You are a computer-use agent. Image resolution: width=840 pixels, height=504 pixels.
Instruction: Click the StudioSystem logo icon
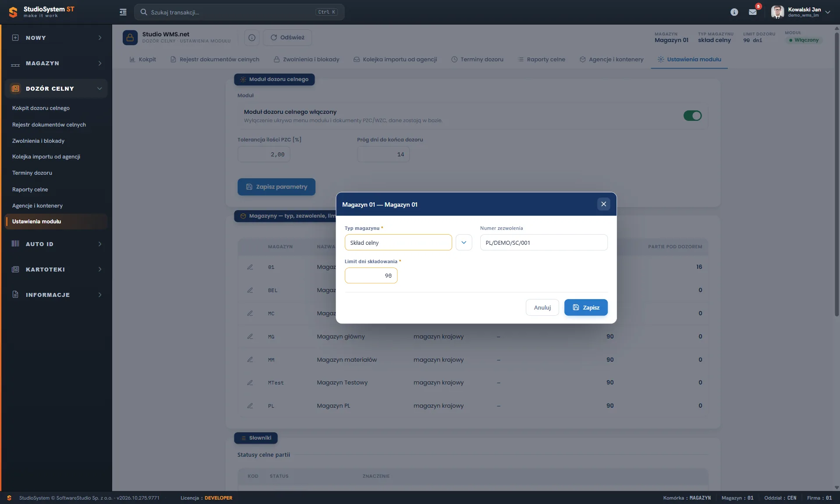click(x=13, y=12)
